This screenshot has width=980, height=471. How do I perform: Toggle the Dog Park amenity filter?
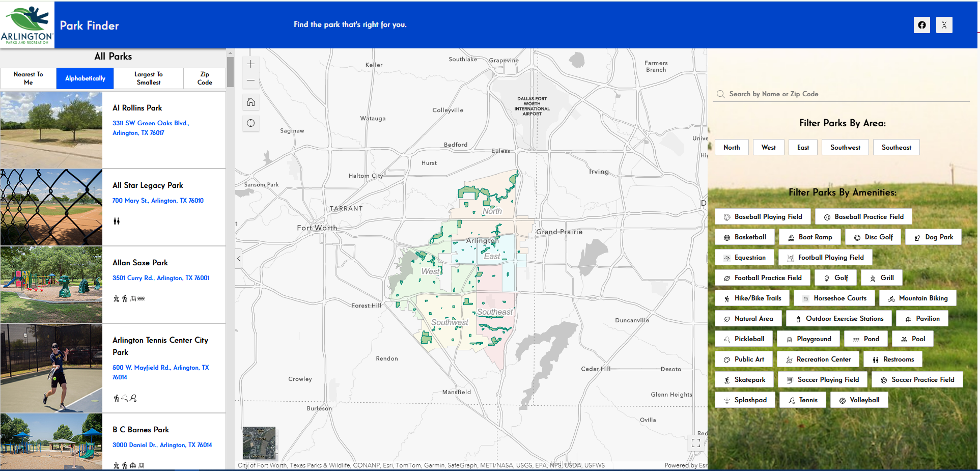click(x=933, y=237)
